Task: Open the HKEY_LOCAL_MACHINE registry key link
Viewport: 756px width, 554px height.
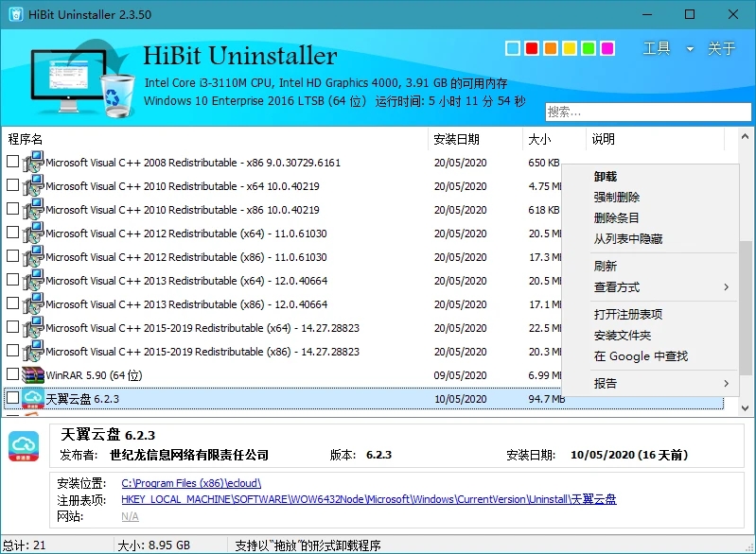Action: coord(369,499)
